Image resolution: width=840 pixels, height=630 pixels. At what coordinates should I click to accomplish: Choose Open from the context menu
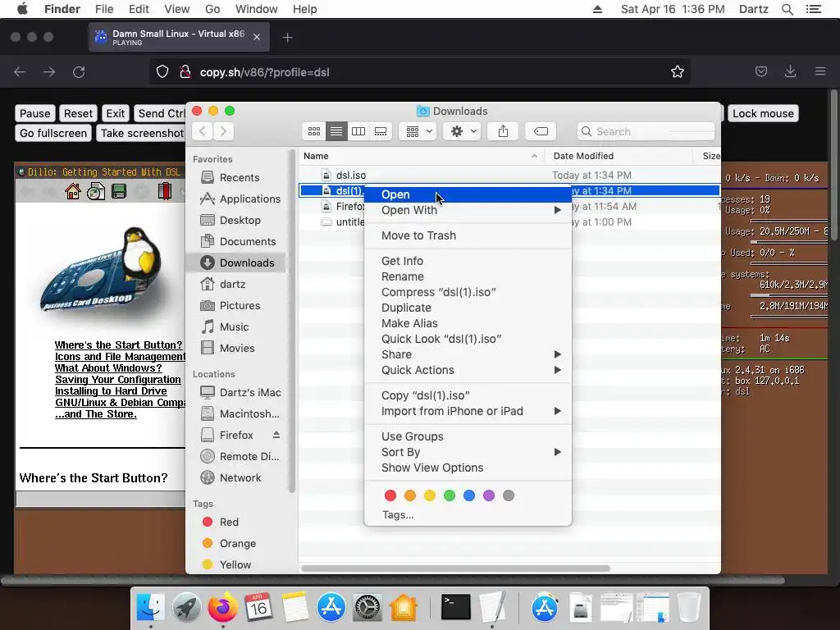coord(468,194)
